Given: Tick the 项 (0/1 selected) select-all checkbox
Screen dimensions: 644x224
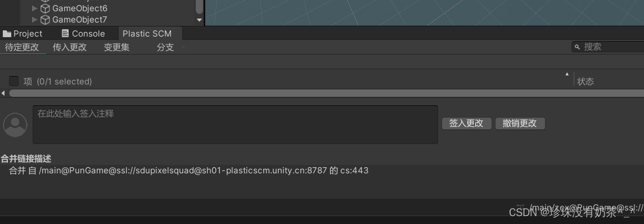Looking at the screenshot, I should tap(13, 81).
